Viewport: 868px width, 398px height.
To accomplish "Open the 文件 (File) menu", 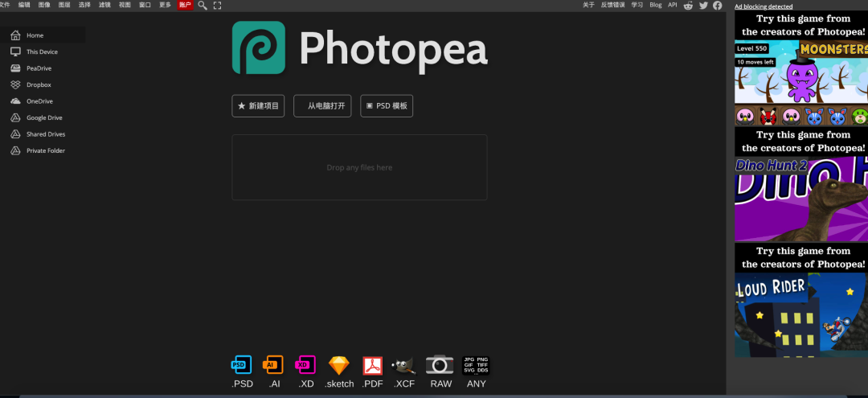I will 5,5.
